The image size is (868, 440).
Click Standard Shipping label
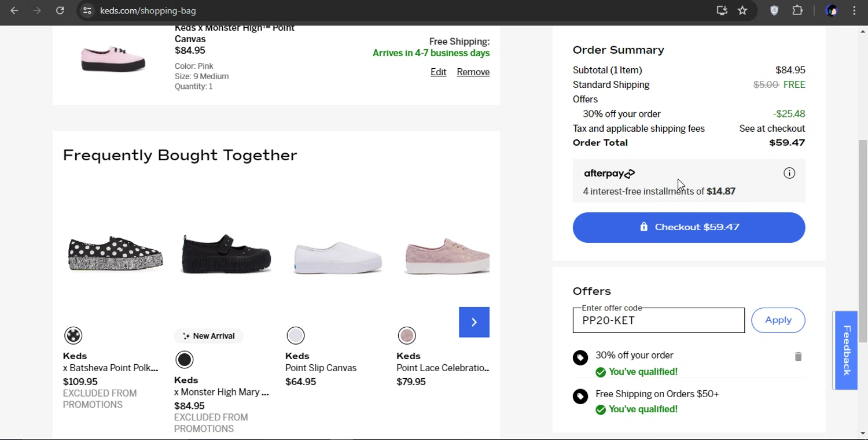click(611, 85)
